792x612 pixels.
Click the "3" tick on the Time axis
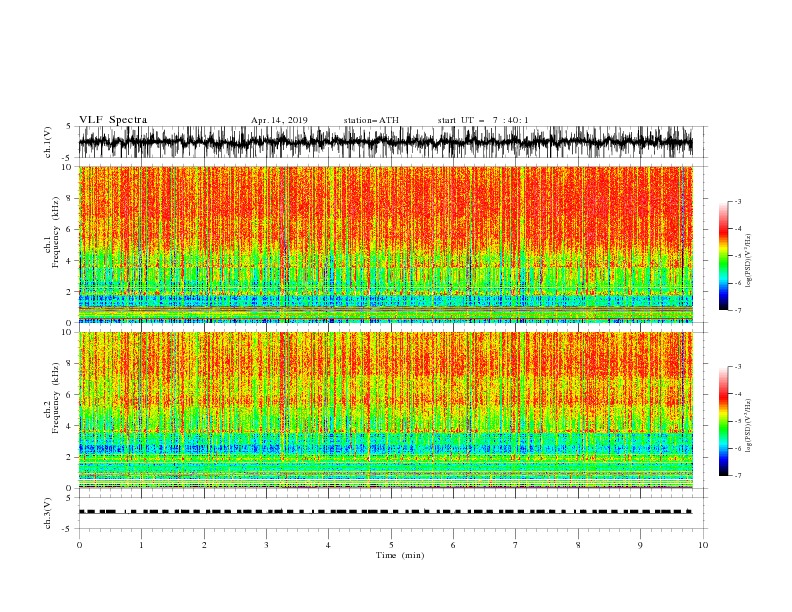[x=266, y=545]
